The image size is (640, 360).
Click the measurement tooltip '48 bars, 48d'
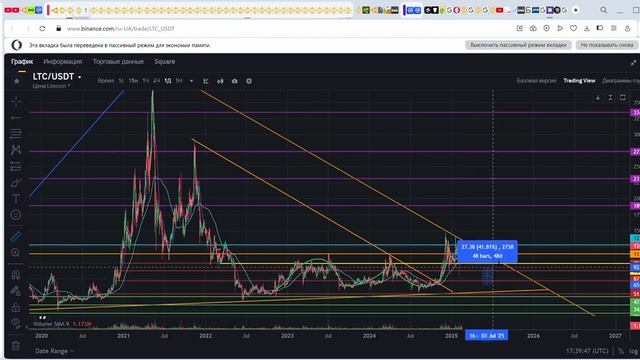point(487,251)
